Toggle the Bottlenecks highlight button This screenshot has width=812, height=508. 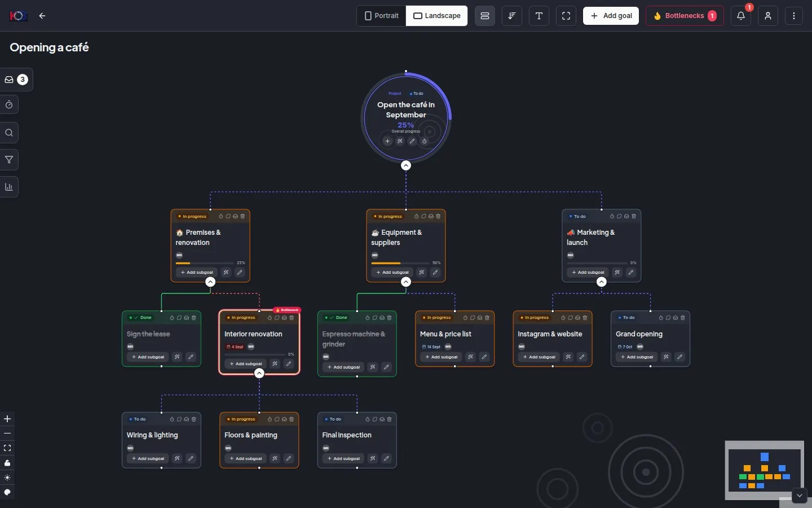pyautogui.click(x=685, y=16)
